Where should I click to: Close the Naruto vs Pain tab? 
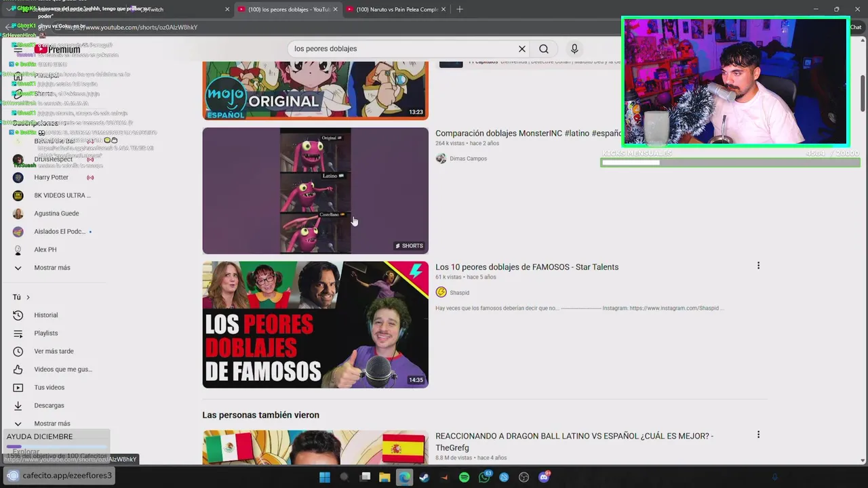(x=443, y=9)
